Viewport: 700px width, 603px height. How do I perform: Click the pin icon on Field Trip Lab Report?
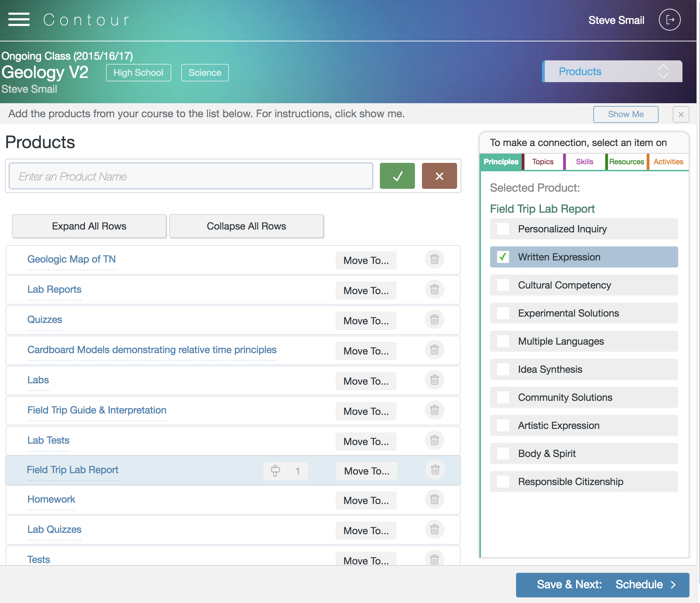(275, 471)
